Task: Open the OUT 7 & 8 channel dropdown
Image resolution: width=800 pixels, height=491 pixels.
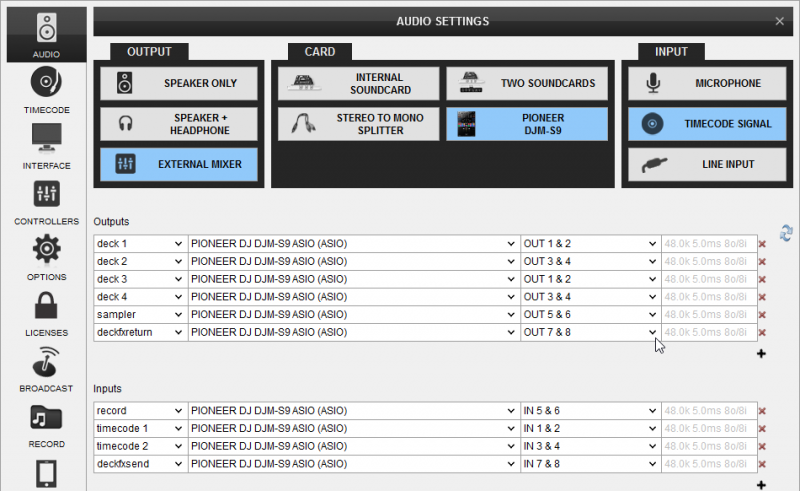Action: 589,332
